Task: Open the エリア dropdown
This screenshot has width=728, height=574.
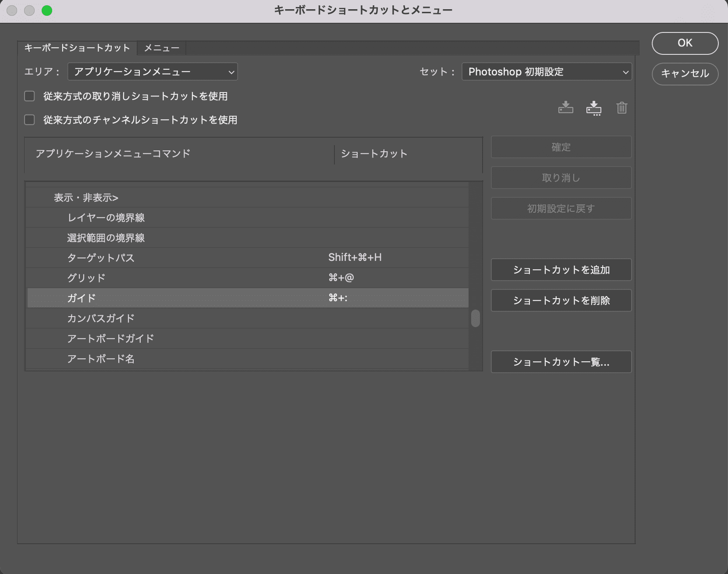Action: click(153, 71)
